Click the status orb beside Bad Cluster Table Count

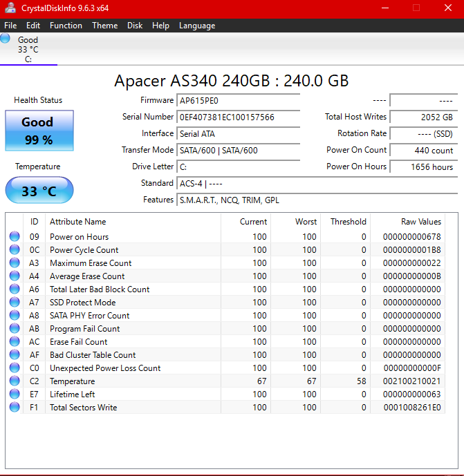click(x=15, y=355)
